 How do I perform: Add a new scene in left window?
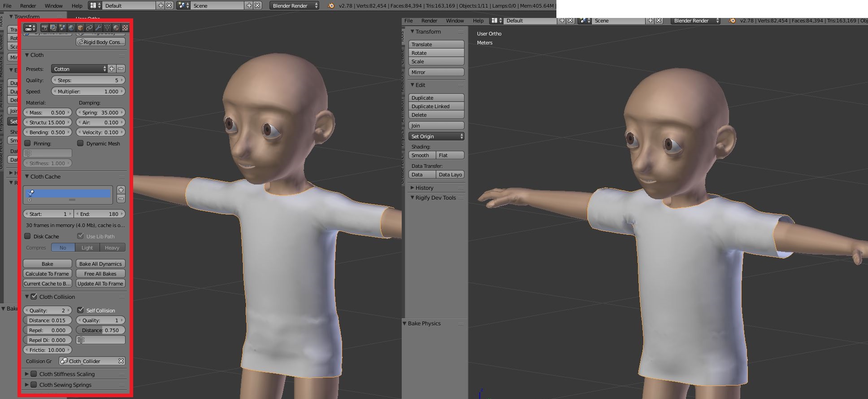click(249, 5)
